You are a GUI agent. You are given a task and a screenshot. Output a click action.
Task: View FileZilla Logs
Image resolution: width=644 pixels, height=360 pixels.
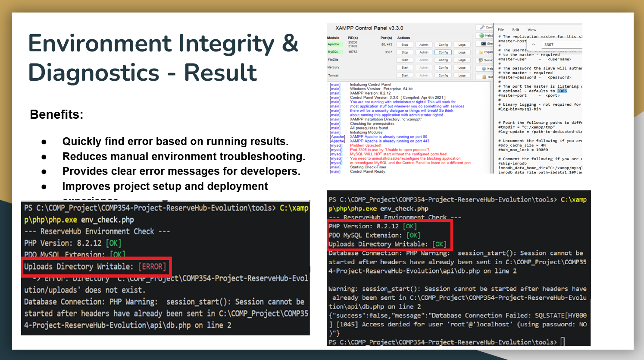click(x=462, y=60)
